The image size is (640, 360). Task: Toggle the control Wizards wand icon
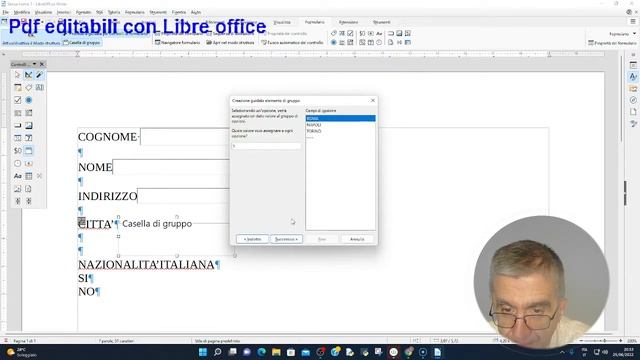point(39,75)
